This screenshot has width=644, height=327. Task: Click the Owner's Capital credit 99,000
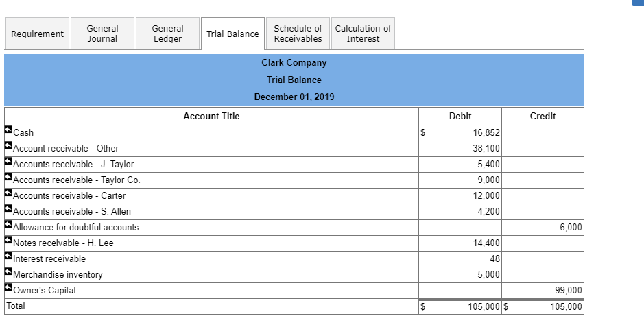click(x=569, y=290)
